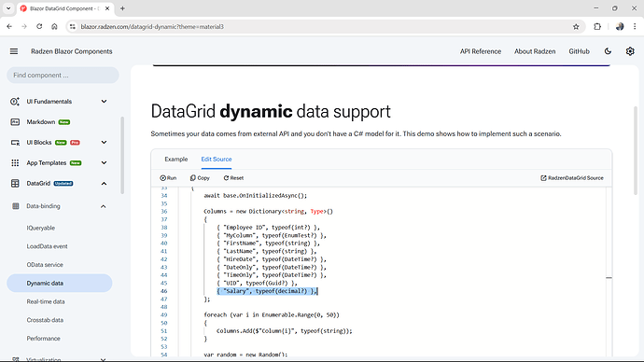Bookmark this page with star icon
This screenshot has height=362, width=644.
[x=576, y=27]
